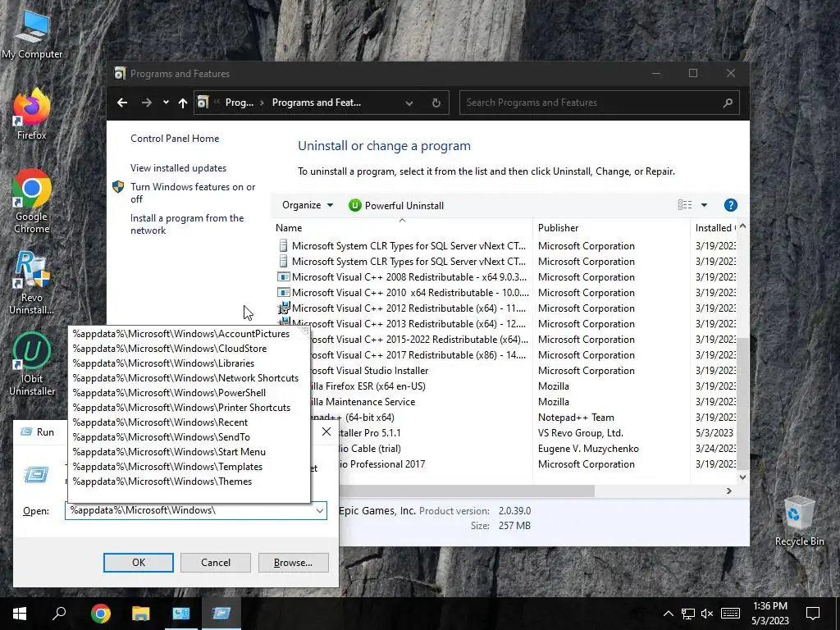This screenshot has height=630, width=840.
Task: Open help with the question mark icon
Action: (x=730, y=205)
